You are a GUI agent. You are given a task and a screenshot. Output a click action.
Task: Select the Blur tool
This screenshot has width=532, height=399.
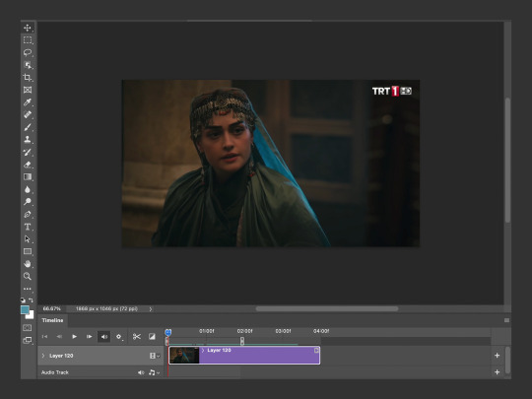tap(28, 189)
